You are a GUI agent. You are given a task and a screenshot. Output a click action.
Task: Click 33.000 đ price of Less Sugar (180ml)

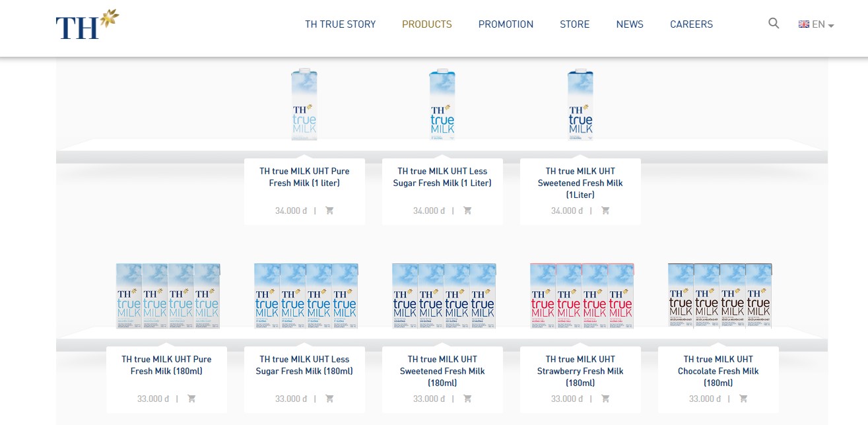tap(291, 399)
